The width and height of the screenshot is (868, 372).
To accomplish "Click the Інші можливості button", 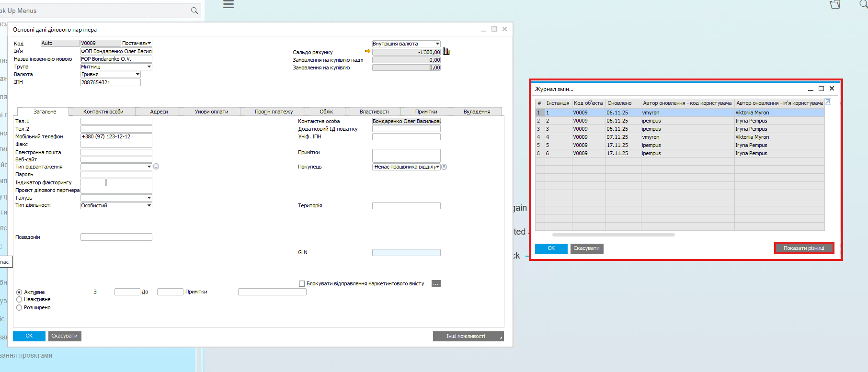I will 468,337.
